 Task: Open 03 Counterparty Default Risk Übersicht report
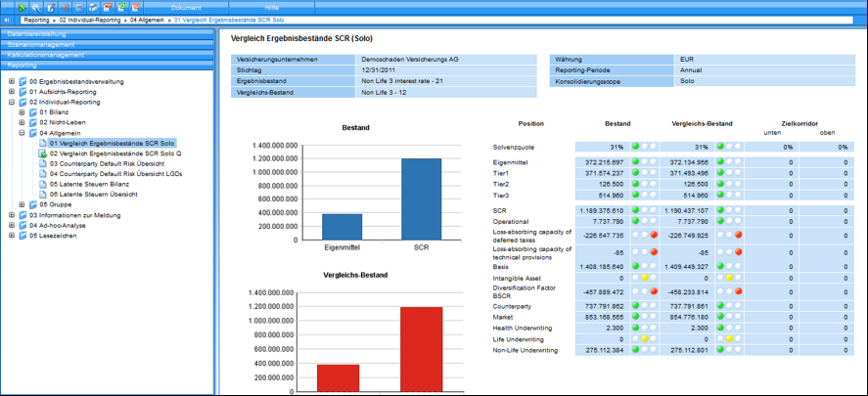(108, 163)
